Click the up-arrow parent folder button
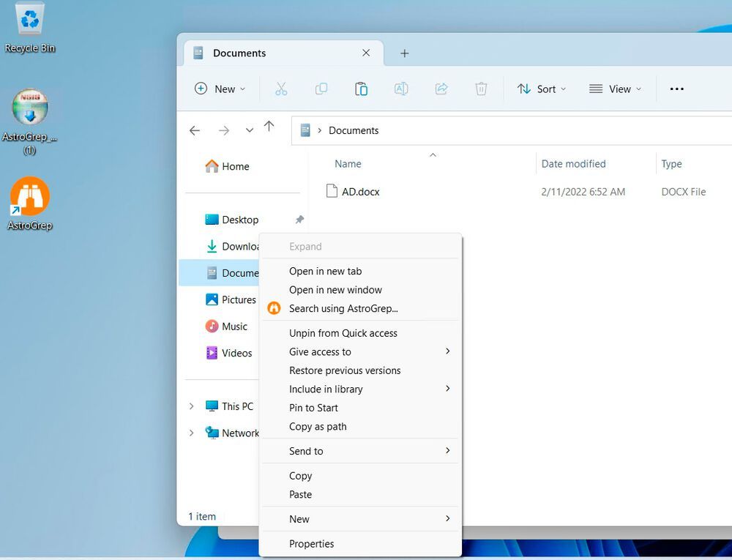The image size is (732, 560). point(269,126)
